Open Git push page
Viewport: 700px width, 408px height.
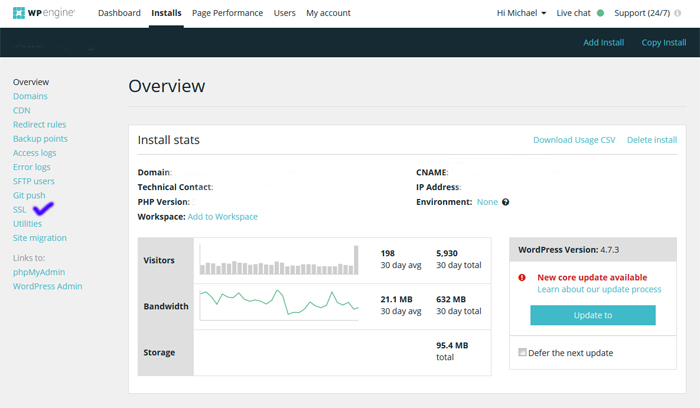click(x=29, y=196)
